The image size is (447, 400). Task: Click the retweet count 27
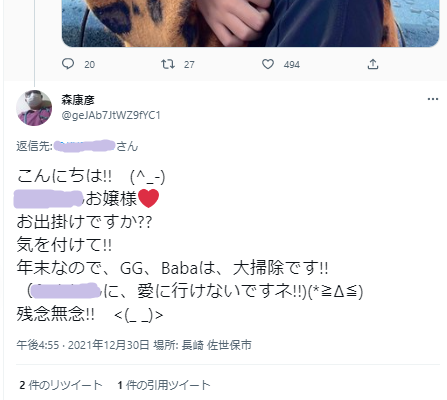(x=189, y=64)
